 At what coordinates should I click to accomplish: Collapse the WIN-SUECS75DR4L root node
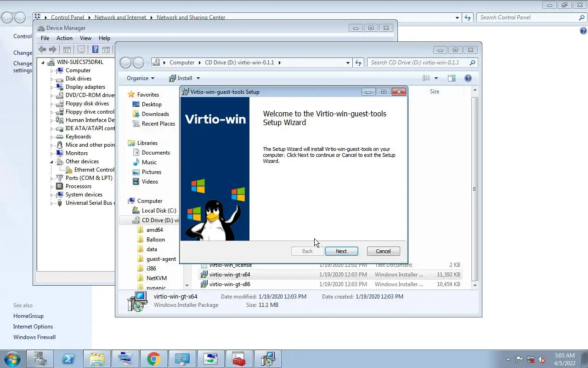pyautogui.click(x=43, y=62)
